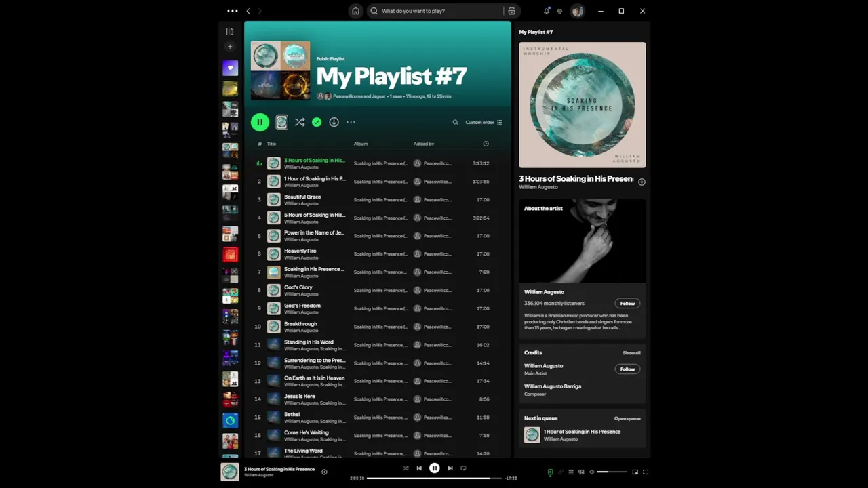The image size is (868, 488).
Task: Sort by the Album column header
Action: point(361,144)
